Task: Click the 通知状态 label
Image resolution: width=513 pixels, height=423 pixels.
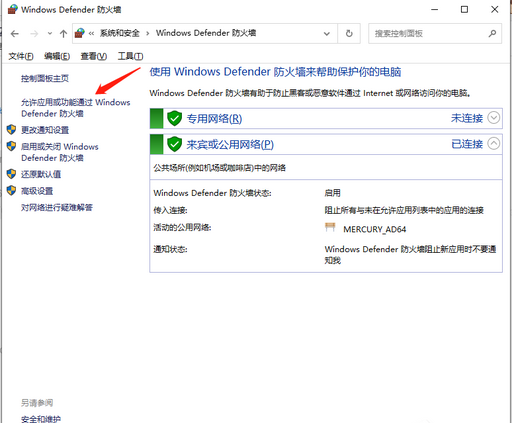Action: click(170, 249)
